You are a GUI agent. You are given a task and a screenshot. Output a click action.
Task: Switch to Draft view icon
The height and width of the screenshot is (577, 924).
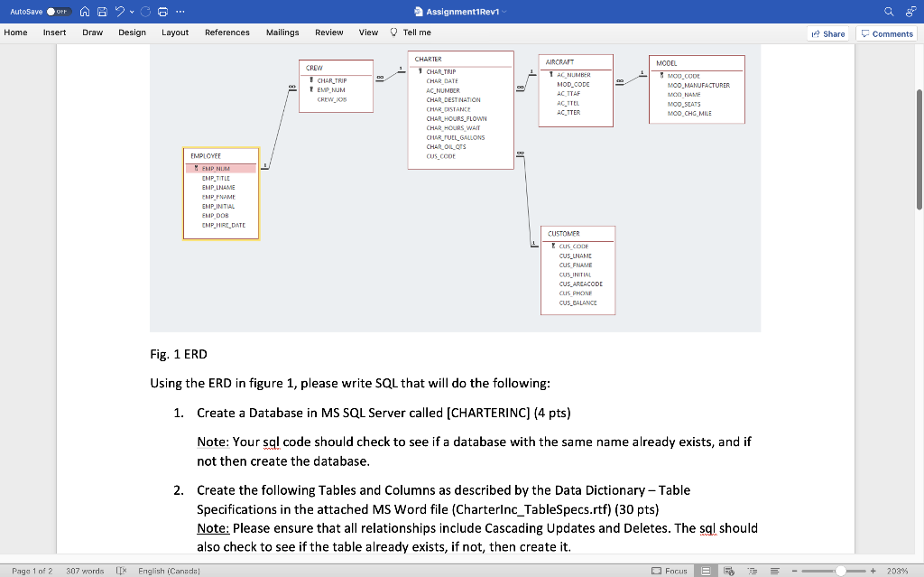tap(775, 571)
